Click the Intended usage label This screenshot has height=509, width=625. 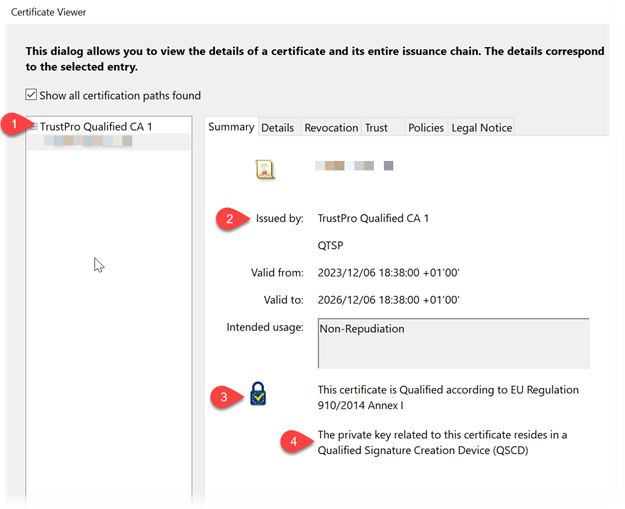265,327
